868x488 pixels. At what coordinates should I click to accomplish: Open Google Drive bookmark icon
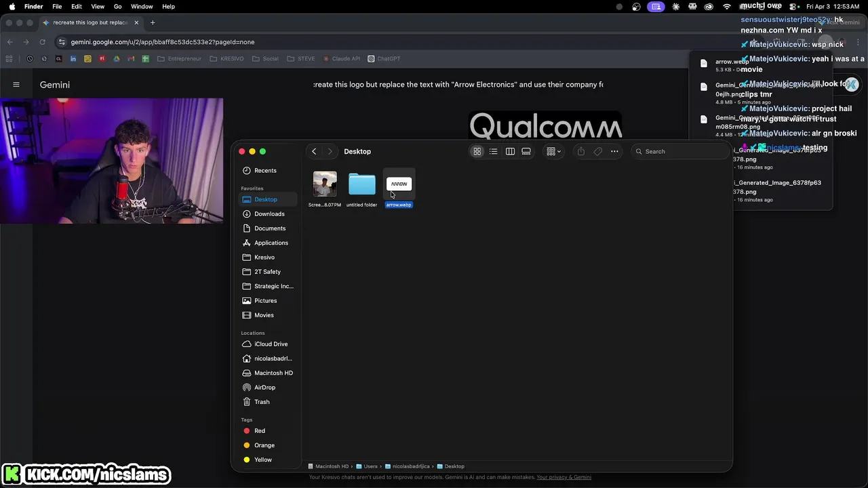117,59
